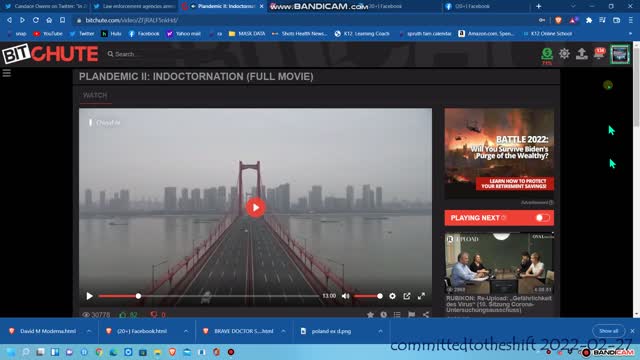Screen dimensions: 640x360
Task: Click the video progress seek bar
Action: click(209, 296)
